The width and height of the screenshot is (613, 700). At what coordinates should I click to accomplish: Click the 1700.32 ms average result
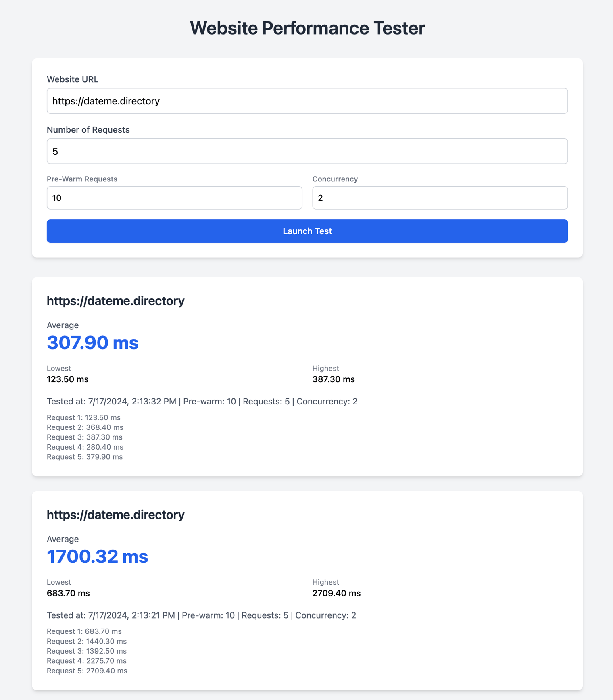(97, 556)
